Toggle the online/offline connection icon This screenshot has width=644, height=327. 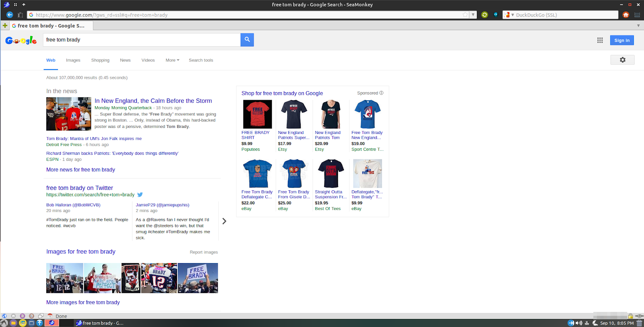click(639, 316)
